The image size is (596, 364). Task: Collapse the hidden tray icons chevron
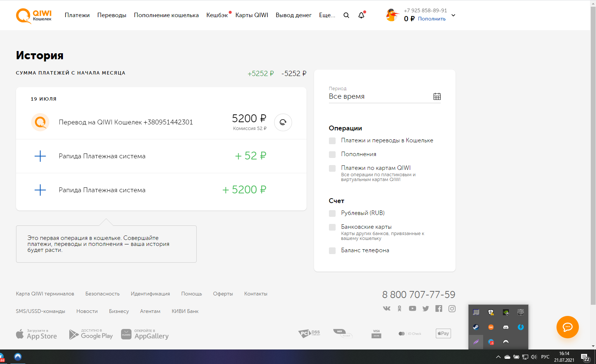498,357
